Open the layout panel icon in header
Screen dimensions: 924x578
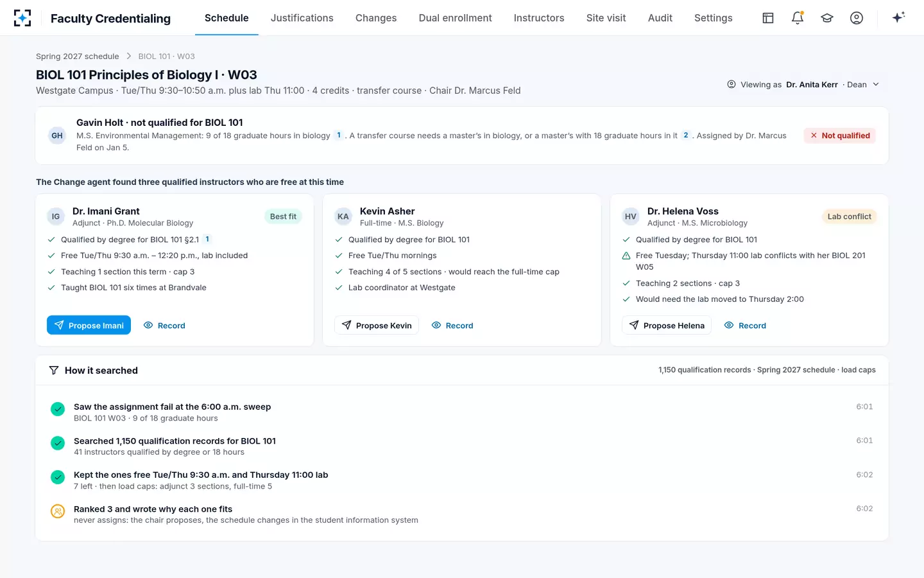point(768,18)
